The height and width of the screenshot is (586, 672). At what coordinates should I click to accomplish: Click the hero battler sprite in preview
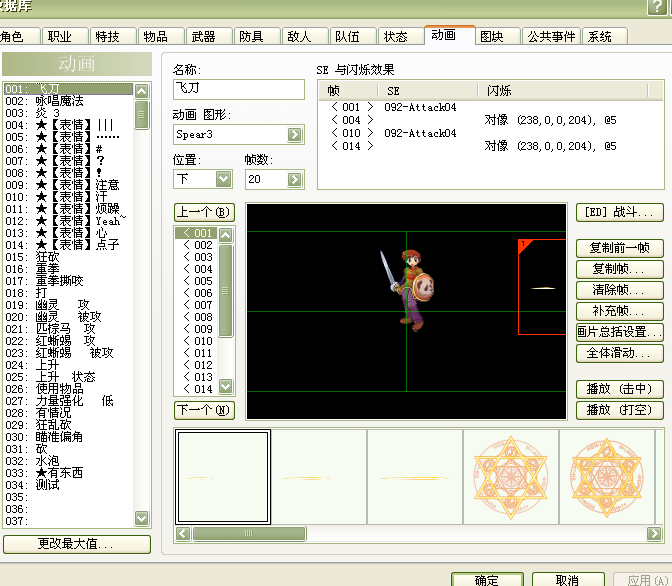407,290
